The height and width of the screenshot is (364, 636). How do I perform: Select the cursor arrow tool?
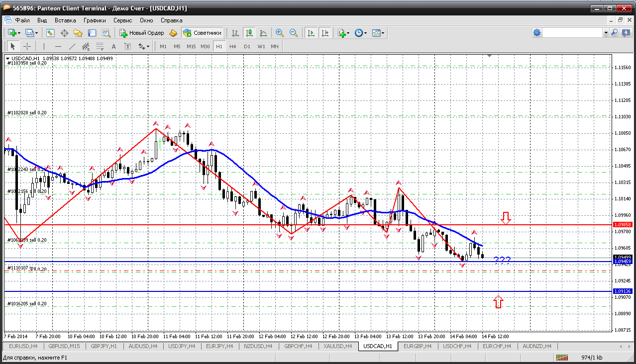pos(13,46)
